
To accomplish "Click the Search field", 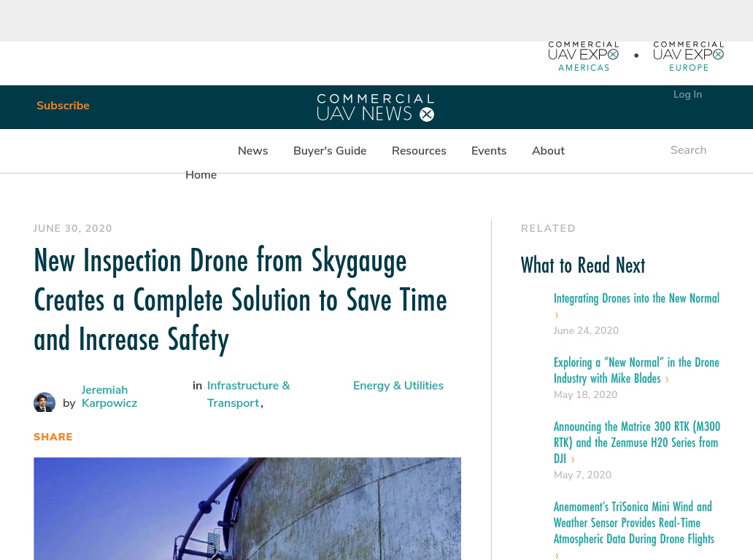I will coord(688,150).
